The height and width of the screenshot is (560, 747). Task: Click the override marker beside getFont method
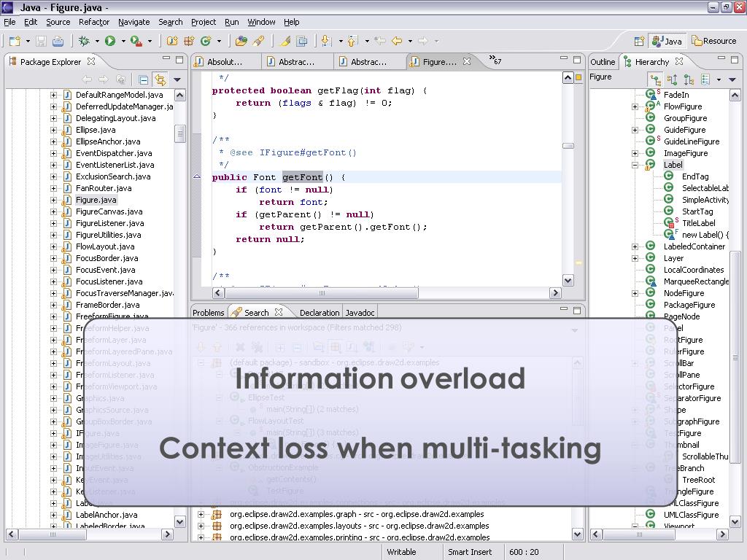(197, 177)
